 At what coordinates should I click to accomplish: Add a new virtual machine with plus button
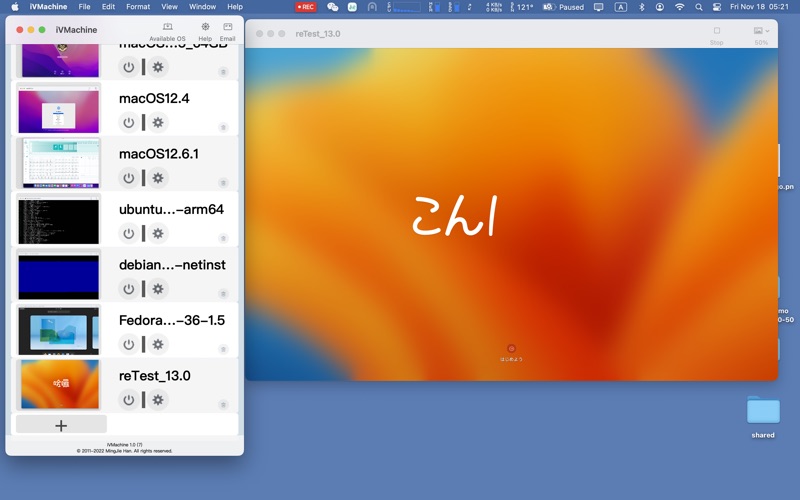(x=61, y=426)
